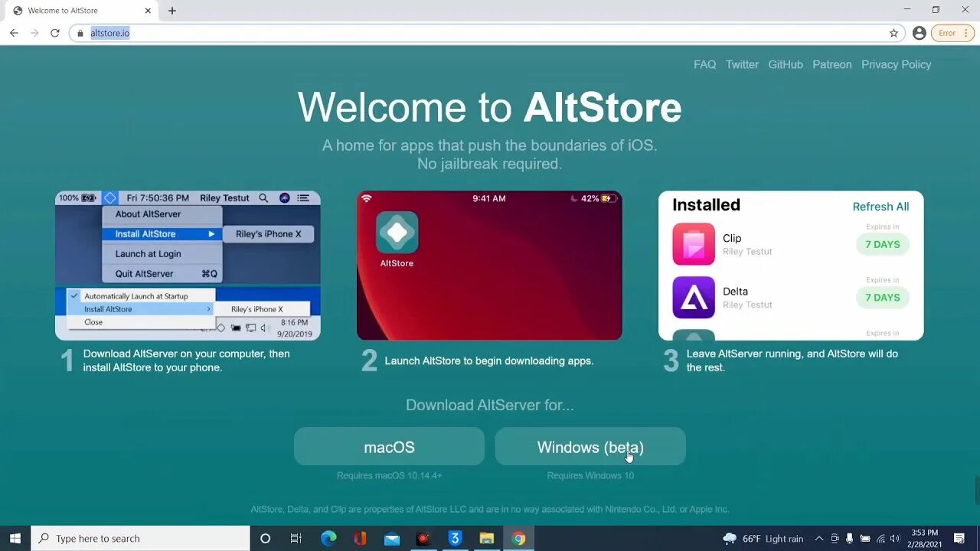Download AltServer for macOS

click(x=389, y=446)
